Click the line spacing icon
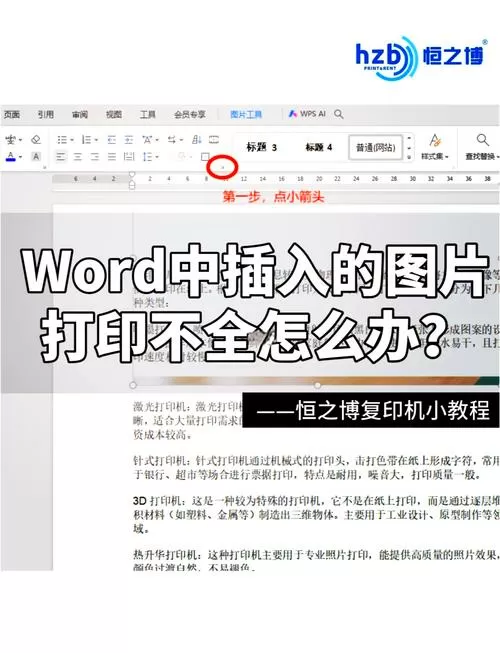 [x=147, y=157]
